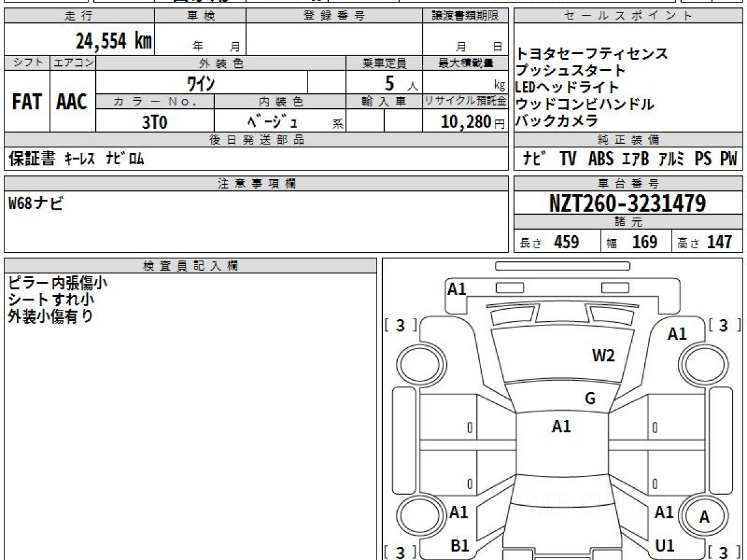
Task: Select the height value 147
Action: pos(720,242)
